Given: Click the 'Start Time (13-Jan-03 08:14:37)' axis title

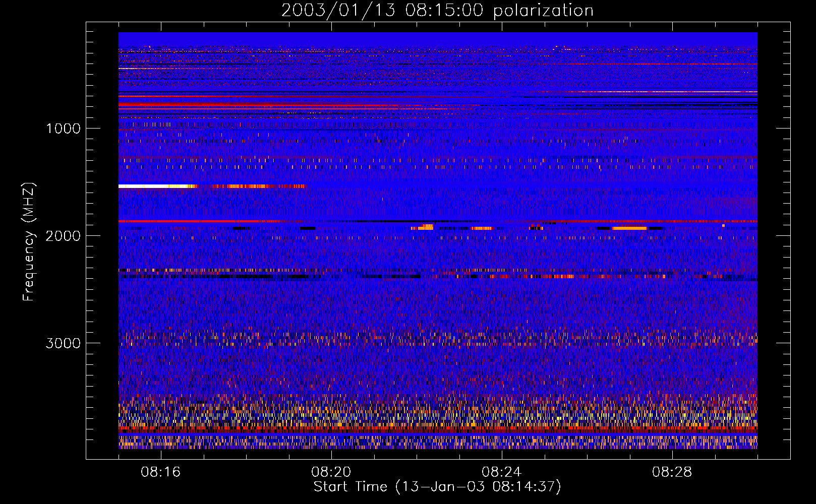Looking at the screenshot, I should point(437,487).
